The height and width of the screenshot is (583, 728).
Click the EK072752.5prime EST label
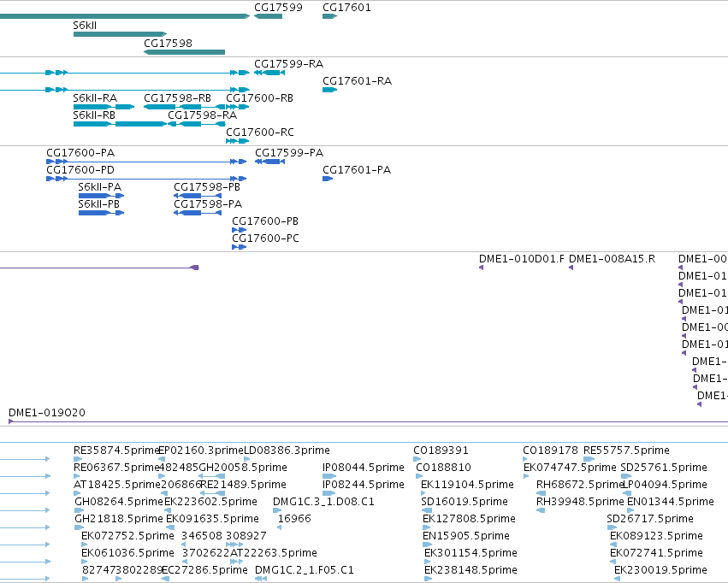tap(127, 536)
